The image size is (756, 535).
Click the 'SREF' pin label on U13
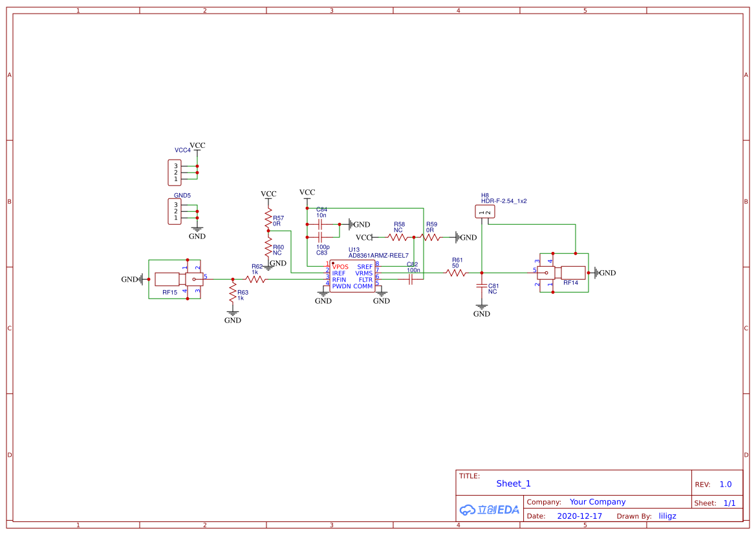coord(365,267)
